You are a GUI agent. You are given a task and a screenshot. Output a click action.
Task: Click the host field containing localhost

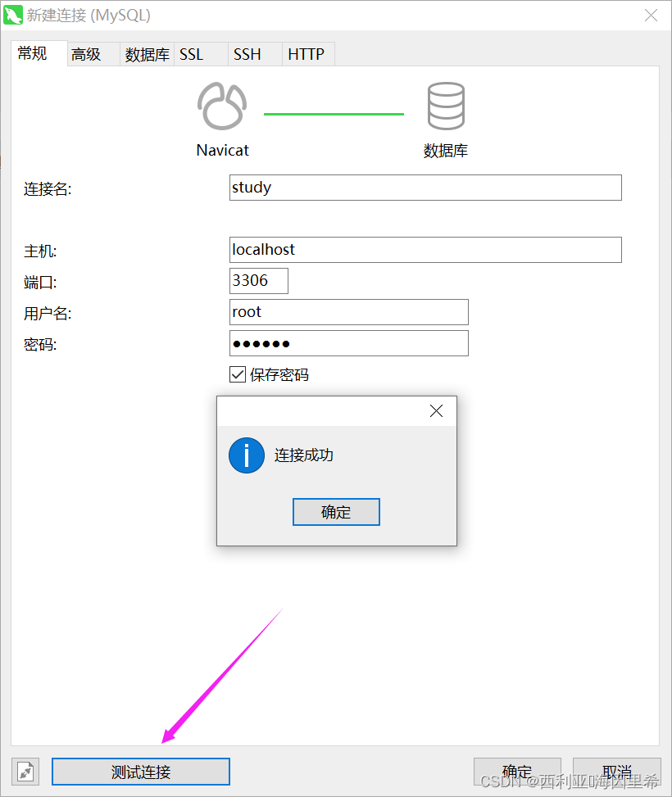pos(425,250)
